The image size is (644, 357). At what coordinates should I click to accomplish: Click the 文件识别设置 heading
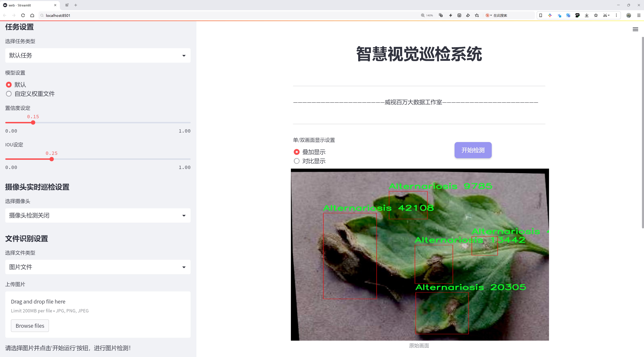(x=26, y=239)
